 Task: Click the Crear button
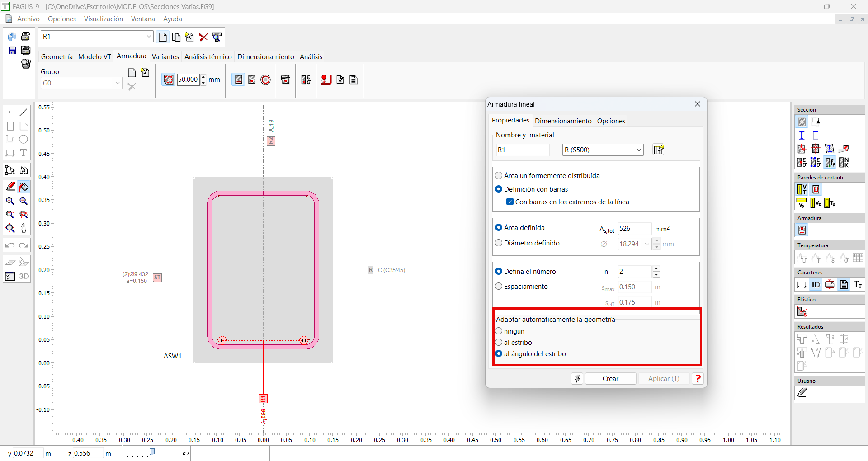(610, 379)
